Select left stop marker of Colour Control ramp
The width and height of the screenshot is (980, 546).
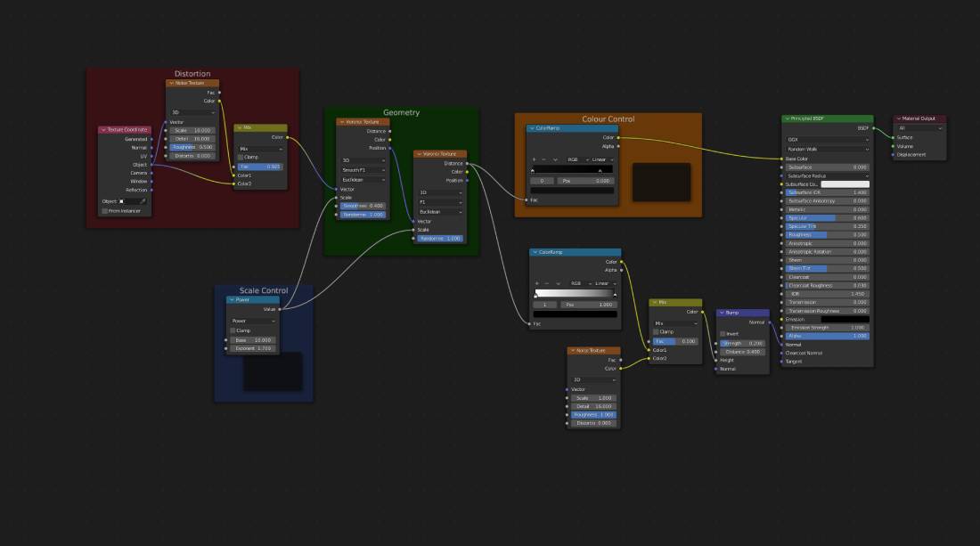click(x=533, y=170)
